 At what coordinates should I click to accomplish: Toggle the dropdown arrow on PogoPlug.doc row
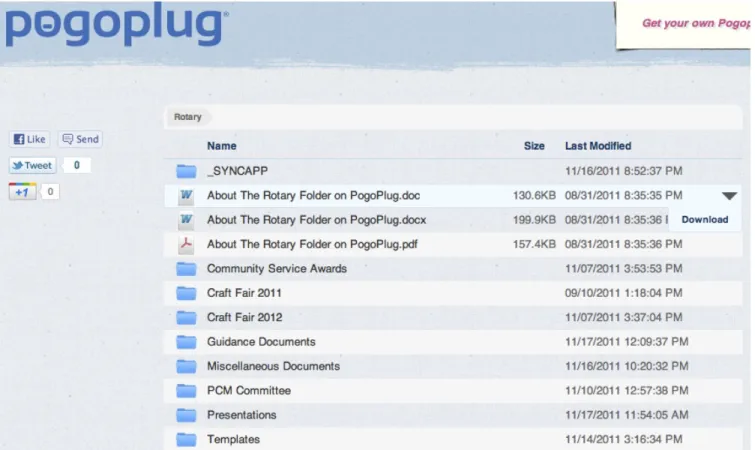point(729,196)
